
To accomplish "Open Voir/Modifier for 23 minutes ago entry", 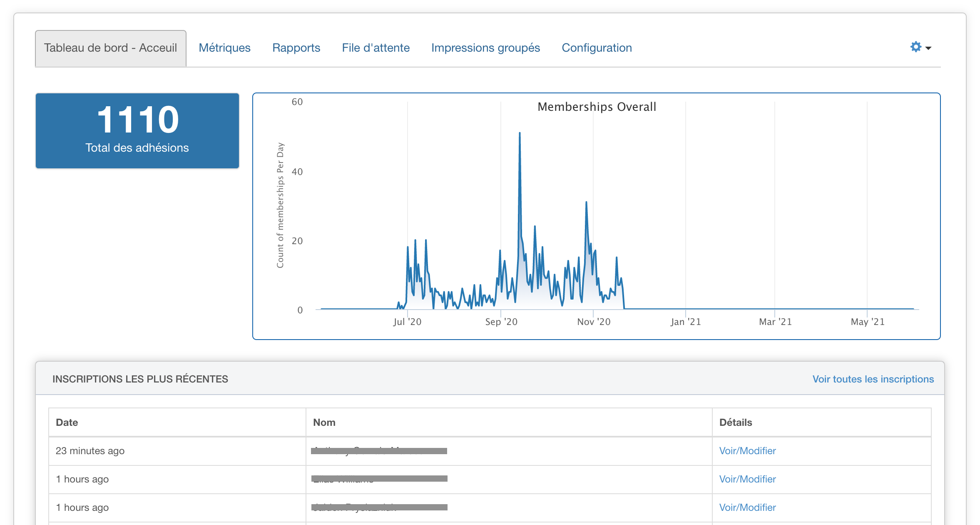I will (747, 451).
